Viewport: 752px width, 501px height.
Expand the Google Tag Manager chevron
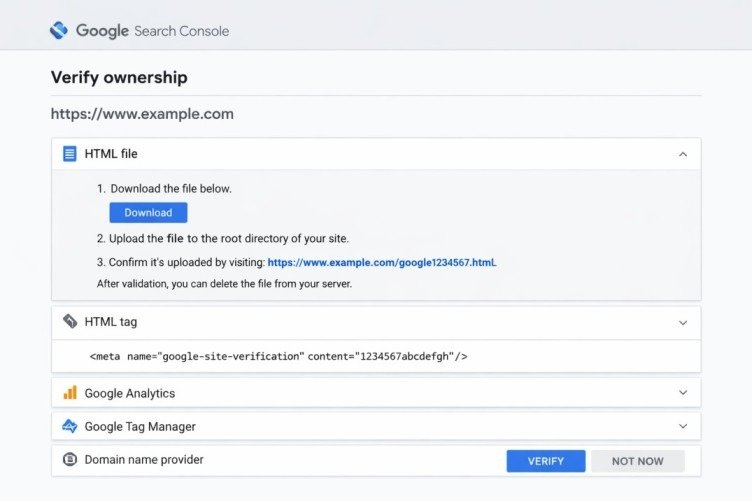click(x=683, y=426)
